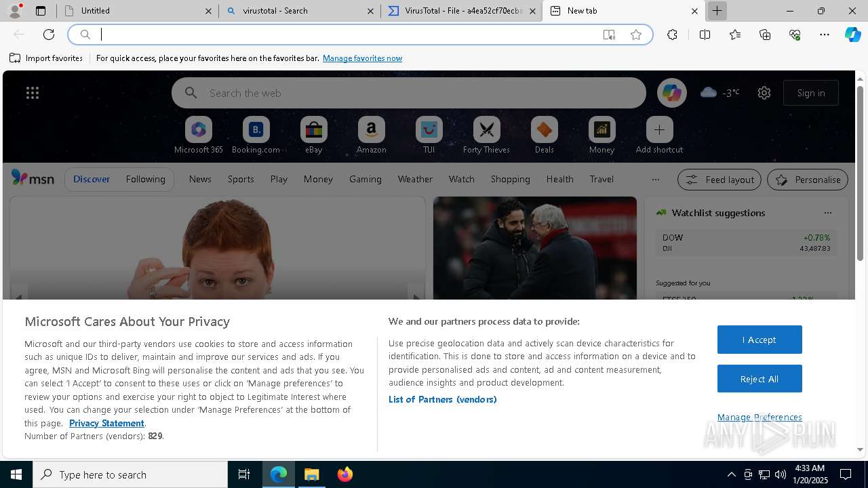Screen dimensions: 868x488
Task: Open the Collections toolbar icon
Action: tap(766, 35)
